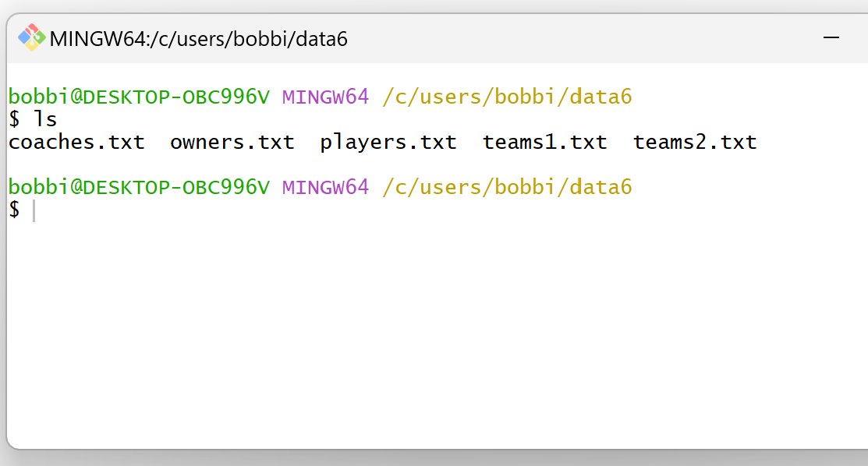Click the Git Bash icon in title bar

tap(31, 37)
